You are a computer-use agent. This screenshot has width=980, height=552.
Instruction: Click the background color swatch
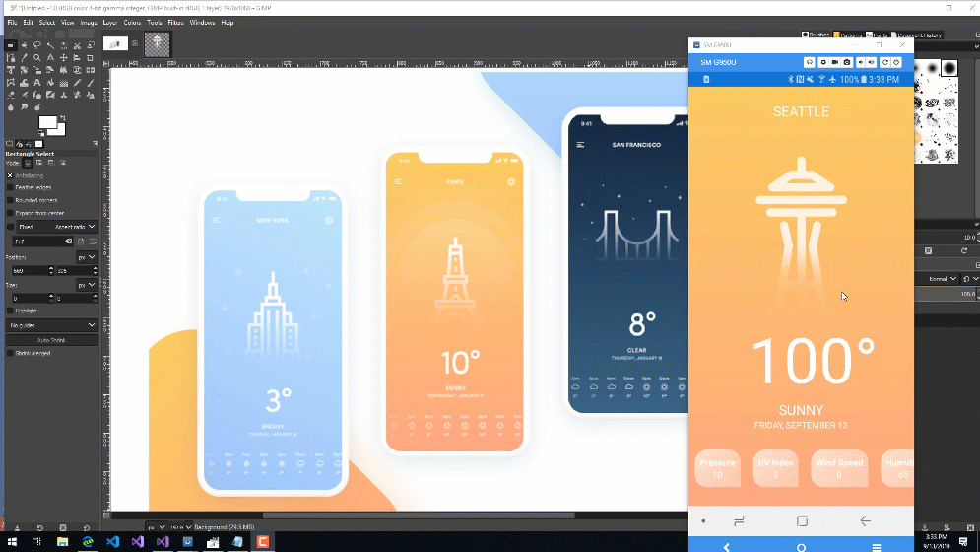click(59, 130)
